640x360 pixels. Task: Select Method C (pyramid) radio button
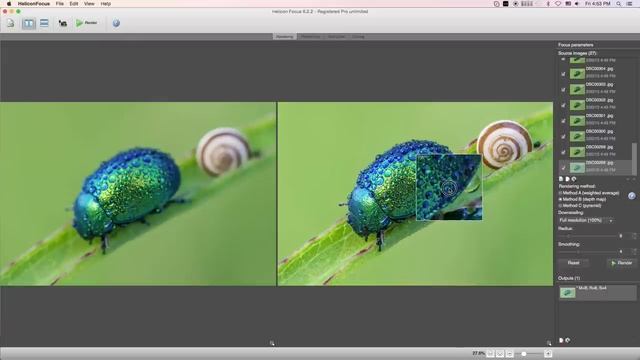point(560,206)
